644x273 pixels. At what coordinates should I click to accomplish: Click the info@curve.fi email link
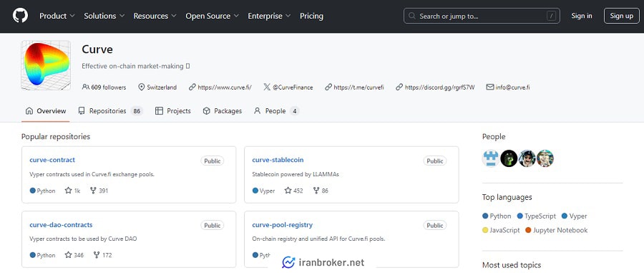tap(512, 87)
